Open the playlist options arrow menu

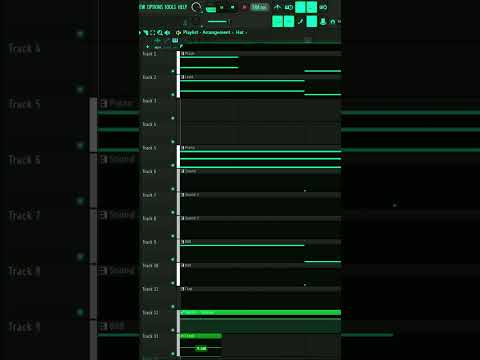[140, 33]
